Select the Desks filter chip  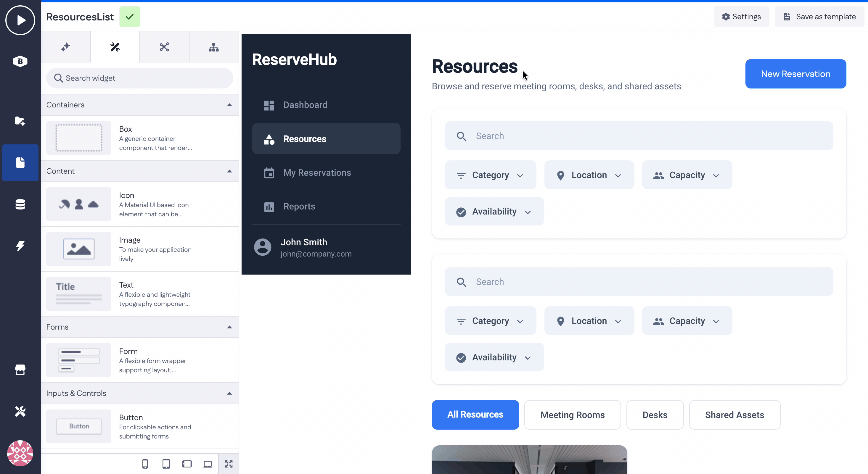[655, 415]
